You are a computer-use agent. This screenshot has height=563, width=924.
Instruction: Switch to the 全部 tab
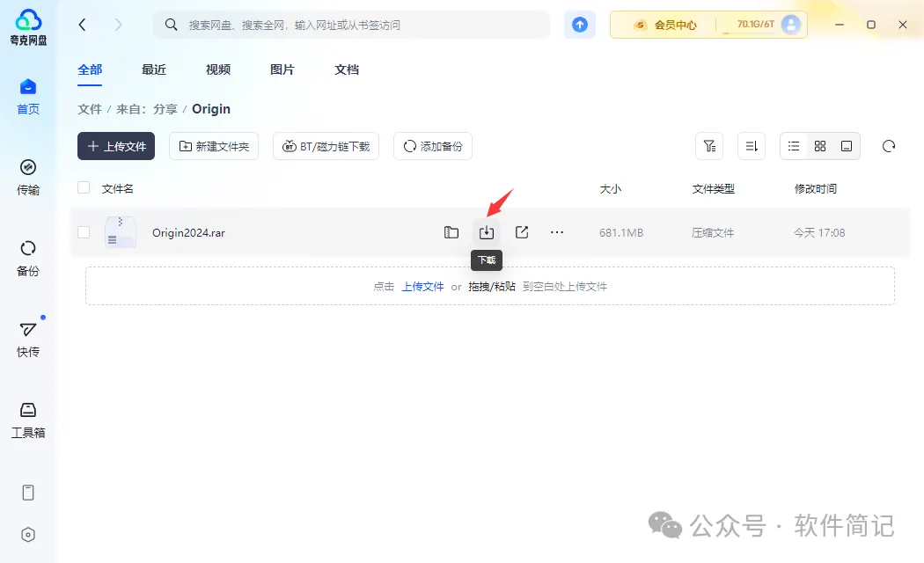[x=90, y=70]
